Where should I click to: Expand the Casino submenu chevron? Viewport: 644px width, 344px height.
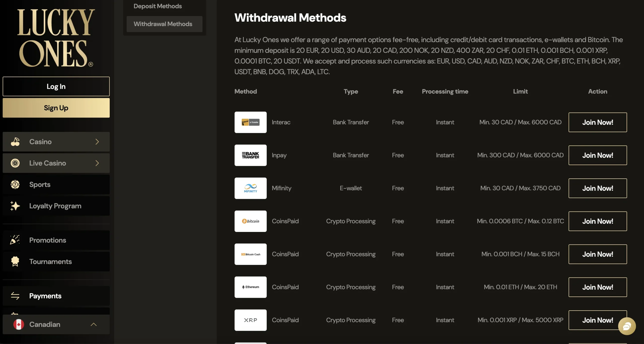97,142
